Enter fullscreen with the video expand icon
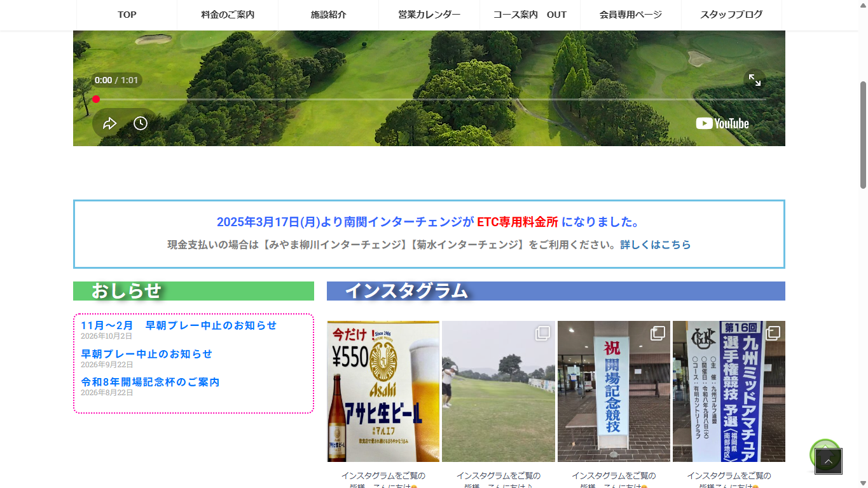This screenshot has width=868, height=488. pos(755,79)
